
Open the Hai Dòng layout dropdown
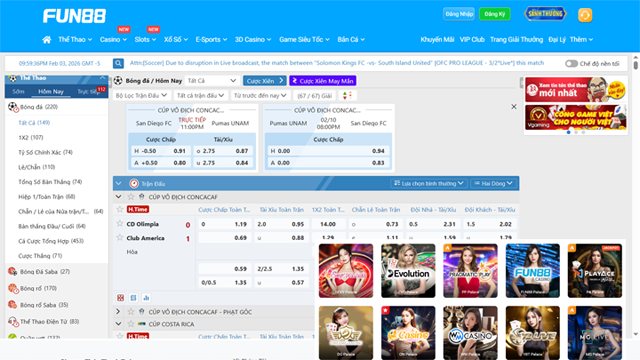[493, 184]
